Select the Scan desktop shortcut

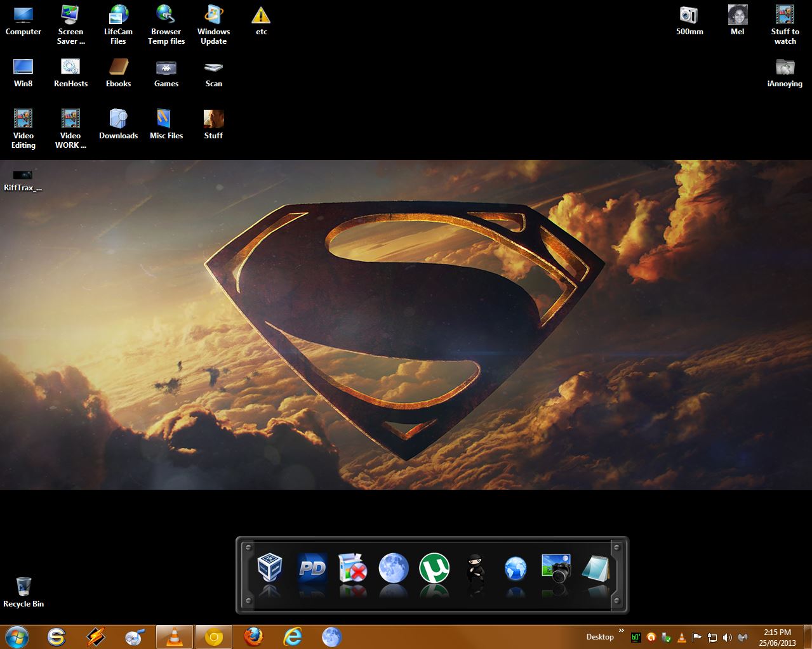click(213, 73)
